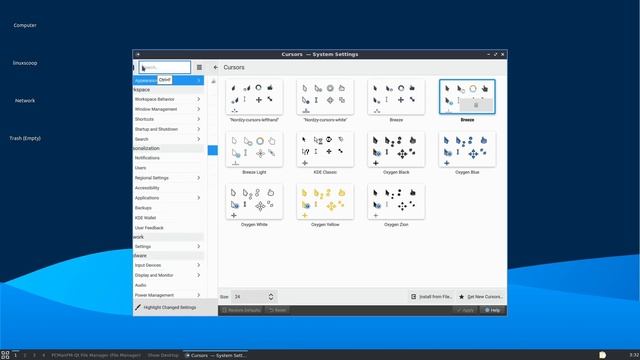640x360 pixels.
Task: Open the application launcher in taskbar
Action: [5, 355]
